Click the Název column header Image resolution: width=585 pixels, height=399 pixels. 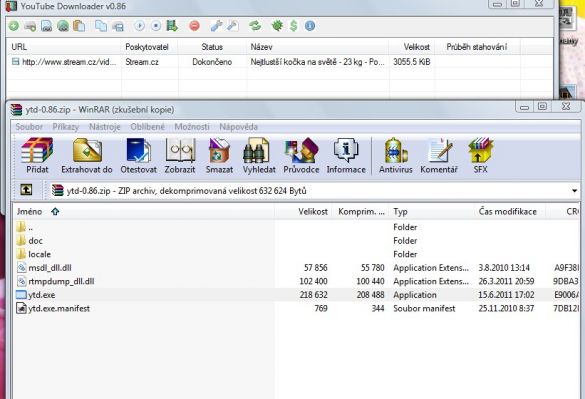point(317,47)
